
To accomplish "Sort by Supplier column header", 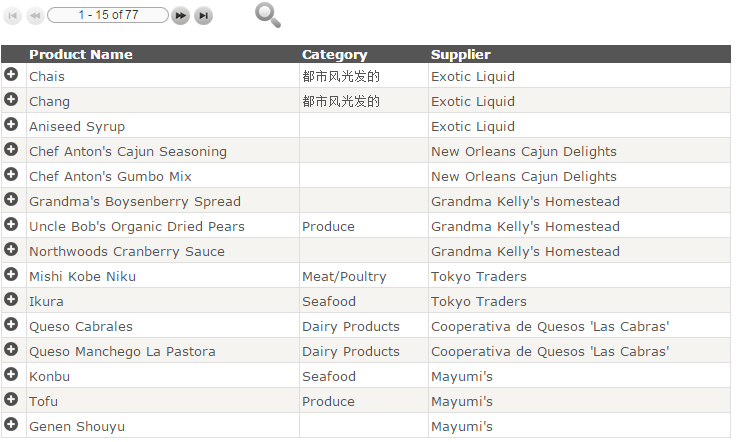I will click(461, 55).
